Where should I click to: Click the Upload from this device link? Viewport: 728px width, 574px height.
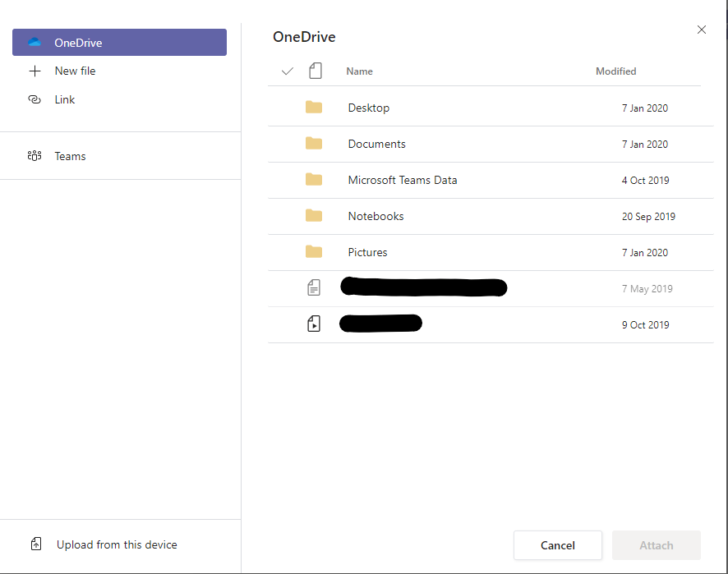click(x=117, y=544)
